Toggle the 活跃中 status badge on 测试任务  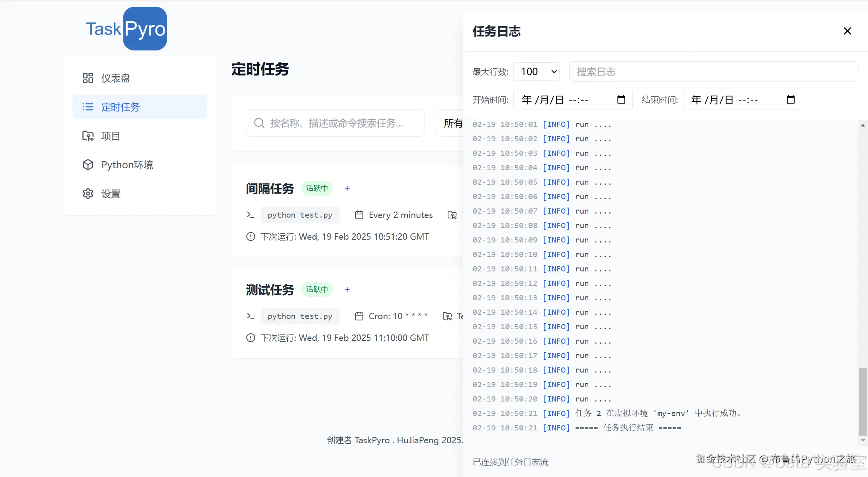click(x=317, y=289)
